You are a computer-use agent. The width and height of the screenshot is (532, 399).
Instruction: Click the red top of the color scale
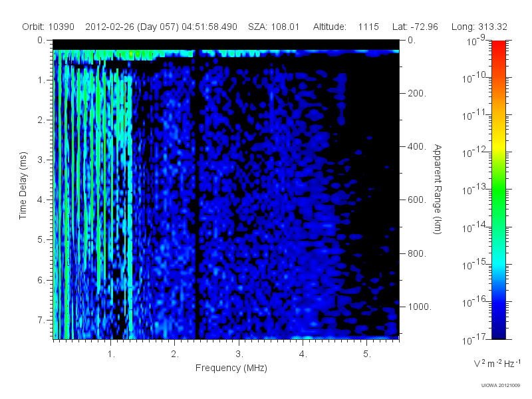[498, 47]
